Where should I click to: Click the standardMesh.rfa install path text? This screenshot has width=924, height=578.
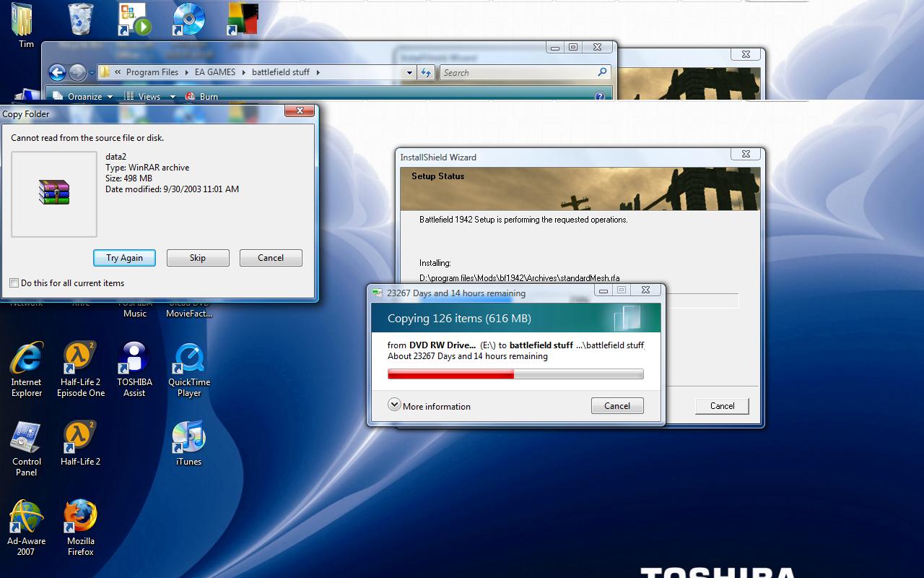coord(519,277)
